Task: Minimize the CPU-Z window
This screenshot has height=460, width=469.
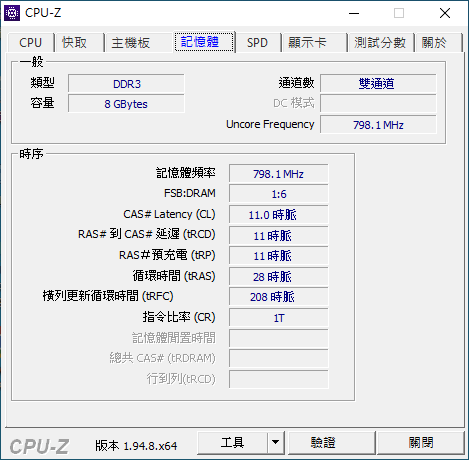Action: [x=354, y=13]
